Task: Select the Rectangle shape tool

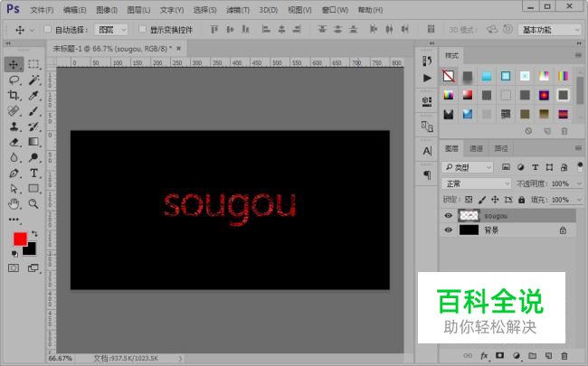Action: coord(33,189)
